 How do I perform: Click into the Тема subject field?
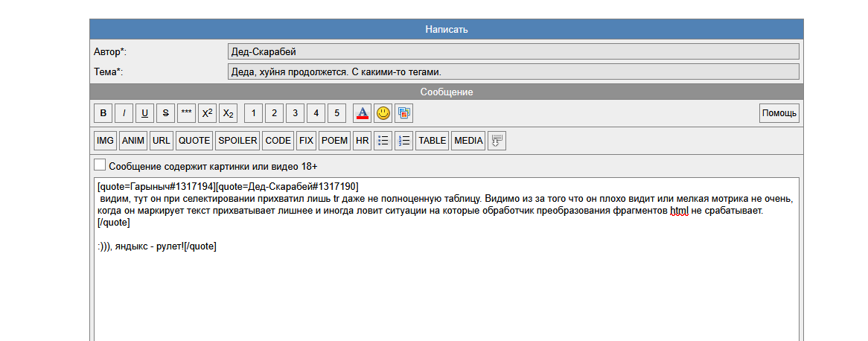(x=513, y=71)
